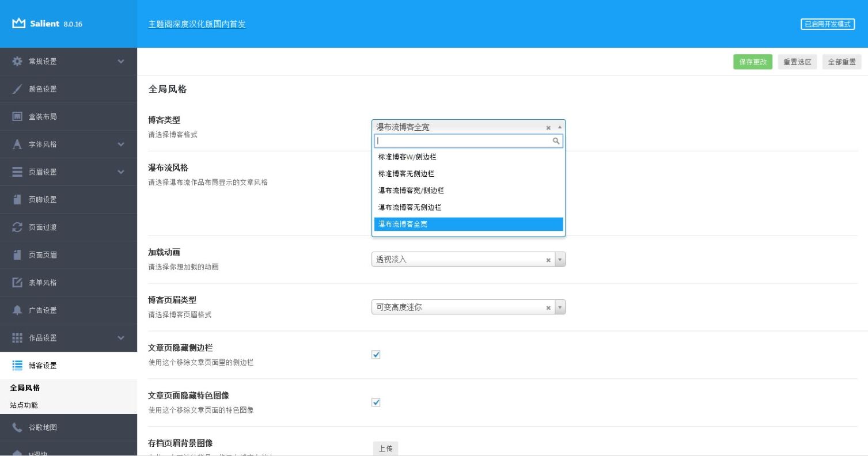Click the refresh icon for 页面过渡
This screenshot has height=456, width=868.
[17, 227]
